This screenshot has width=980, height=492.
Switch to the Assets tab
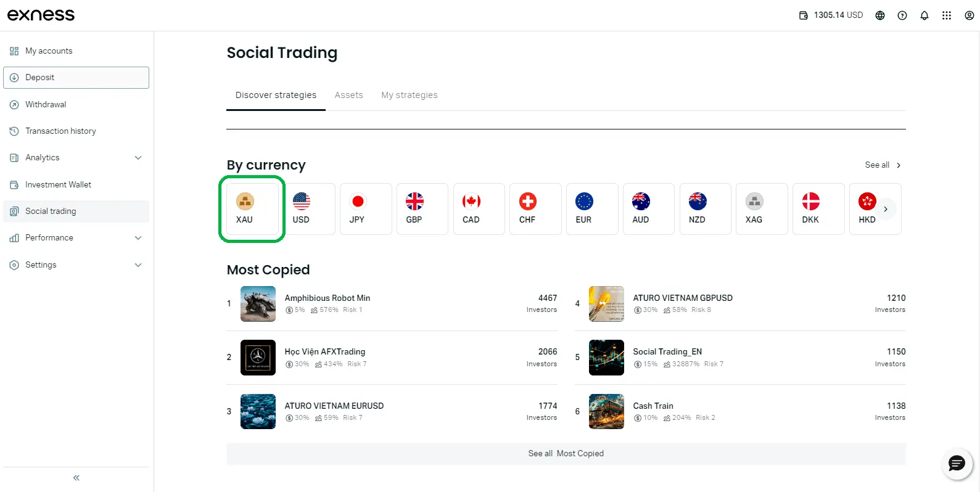pyautogui.click(x=348, y=95)
